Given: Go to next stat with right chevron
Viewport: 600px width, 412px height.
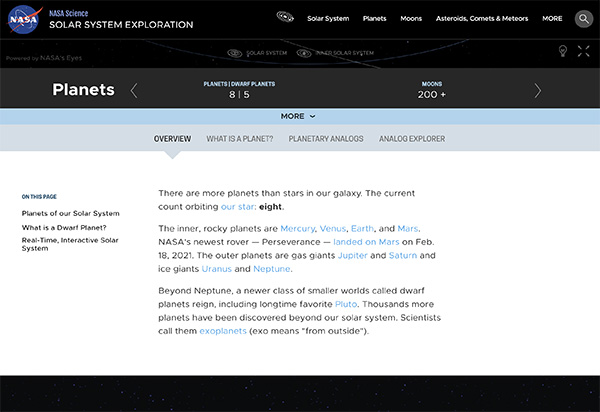Looking at the screenshot, I should [x=538, y=91].
